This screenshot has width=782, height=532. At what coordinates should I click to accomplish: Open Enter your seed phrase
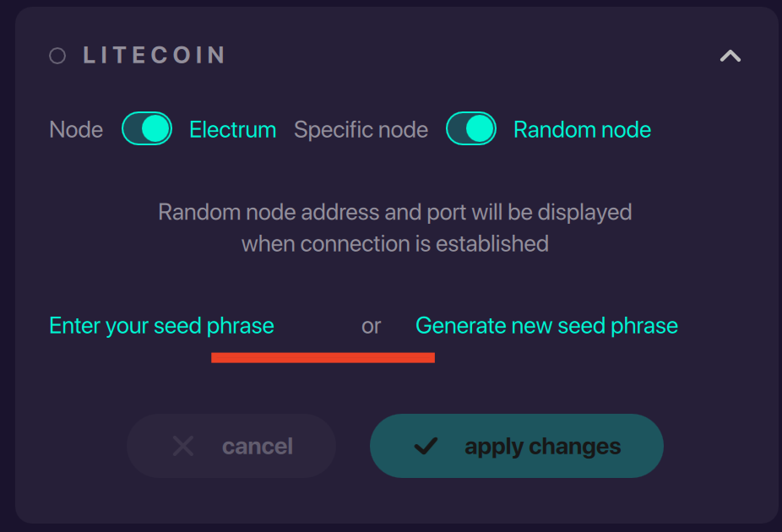(x=160, y=325)
